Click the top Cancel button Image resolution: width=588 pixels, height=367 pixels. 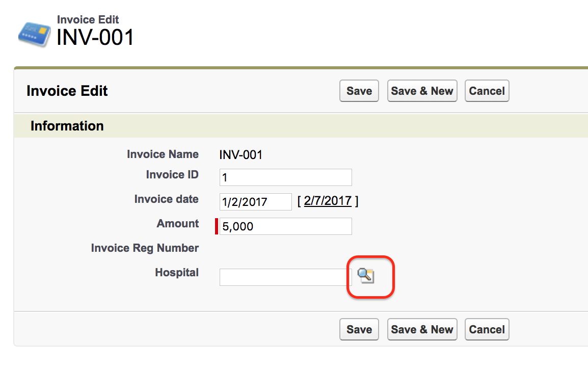(487, 91)
